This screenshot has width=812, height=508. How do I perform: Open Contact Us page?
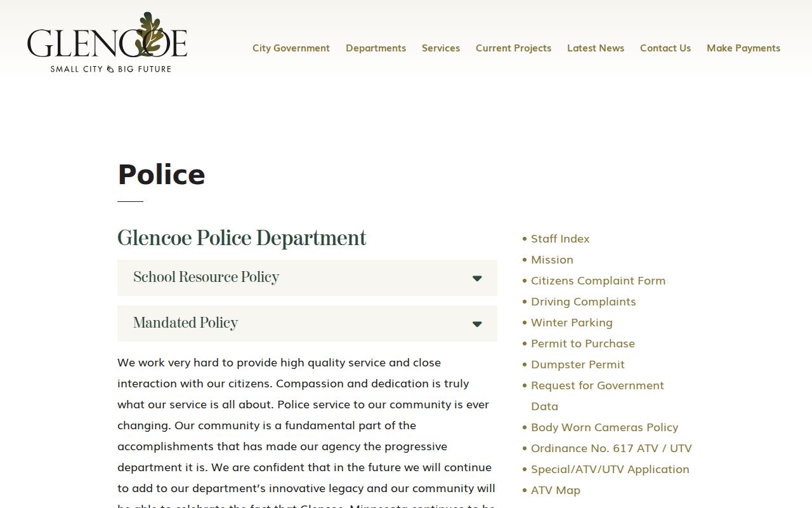665,48
